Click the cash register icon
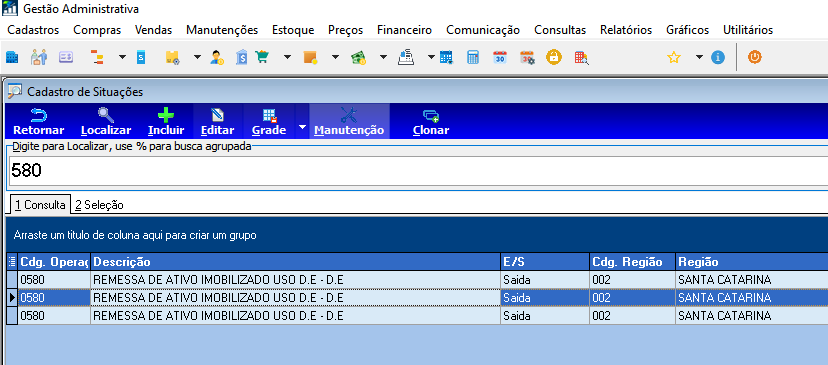This screenshot has width=828, height=365. [406, 57]
